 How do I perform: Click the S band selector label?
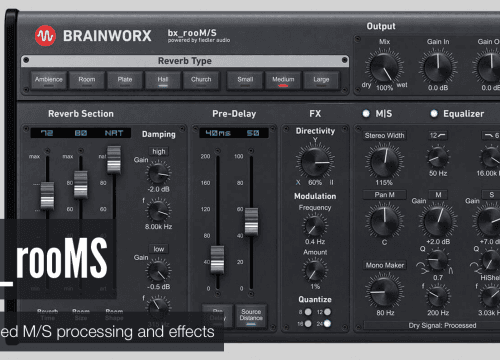[491, 195]
